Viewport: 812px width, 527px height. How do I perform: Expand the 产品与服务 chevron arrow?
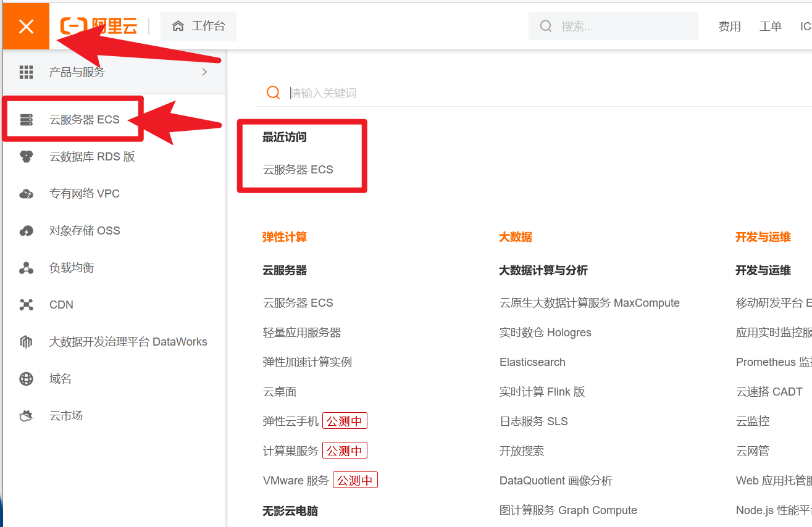(204, 72)
